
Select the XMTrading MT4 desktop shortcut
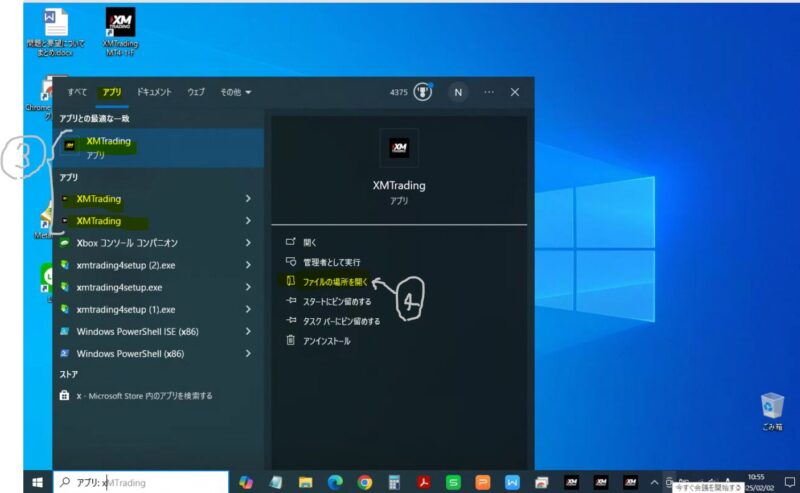(x=120, y=31)
